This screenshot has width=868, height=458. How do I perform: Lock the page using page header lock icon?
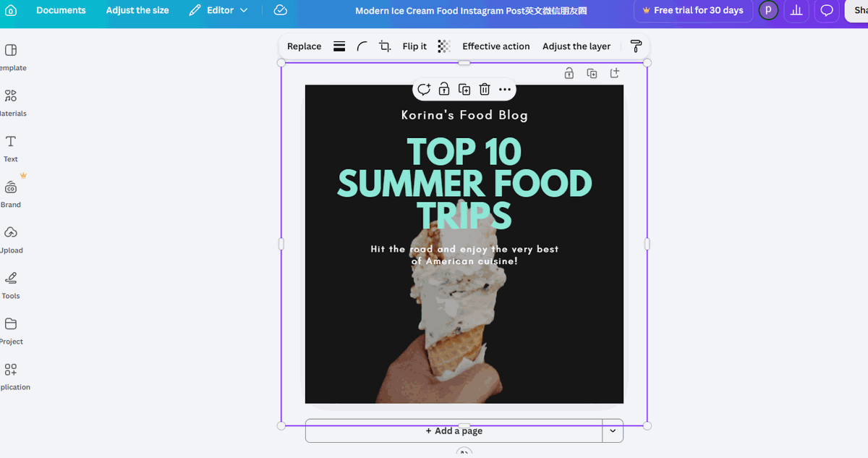[569, 73]
